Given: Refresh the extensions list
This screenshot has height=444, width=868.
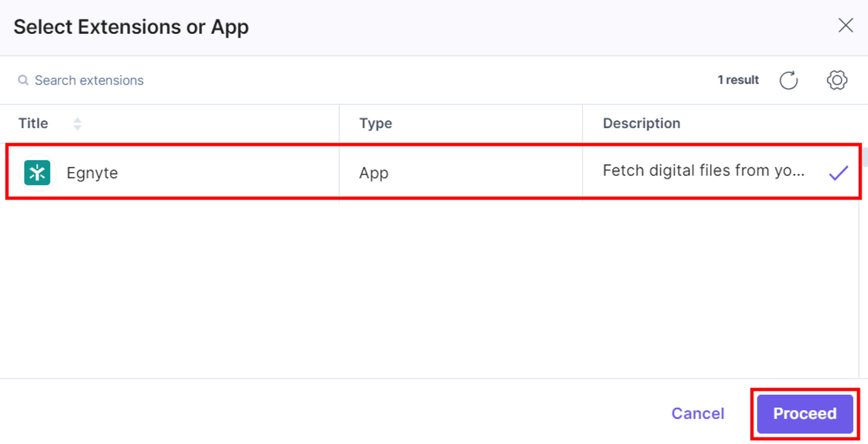Looking at the screenshot, I should tap(788, 80).
